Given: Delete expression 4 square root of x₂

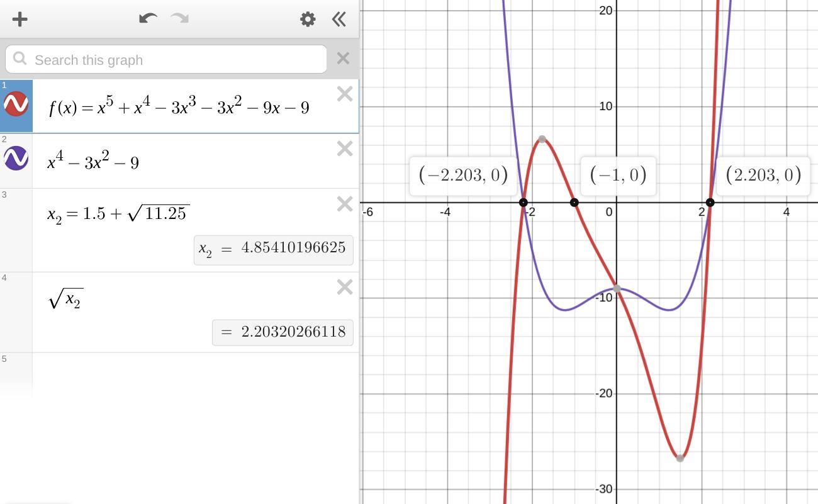Looking at the screenshot, I should 345,287.
